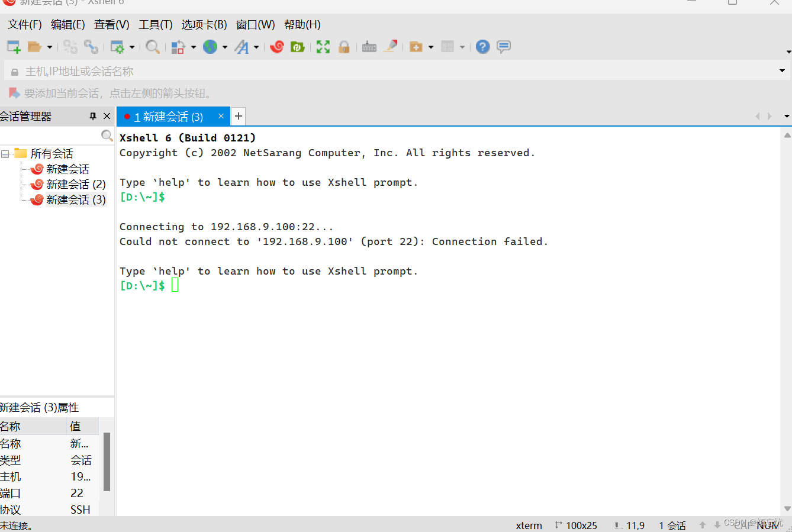The image size is (792, 532).
Task: Open the 帮助(H) menu
Action: point(302,24)
